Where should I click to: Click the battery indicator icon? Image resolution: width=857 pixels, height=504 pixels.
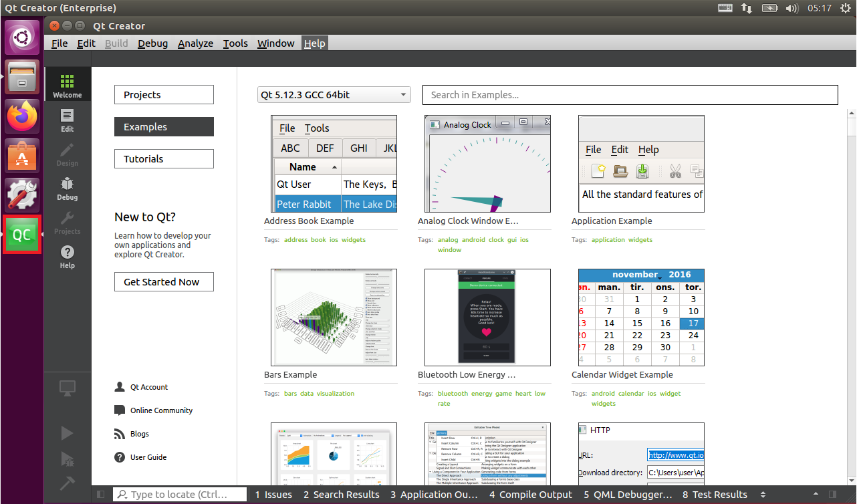click(x=769, y=8)
